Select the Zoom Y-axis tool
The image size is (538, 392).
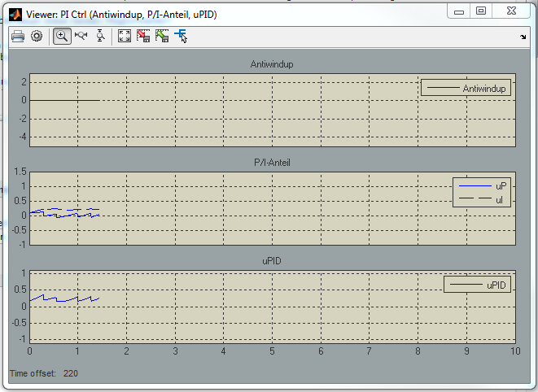click(x=100, y=36)
